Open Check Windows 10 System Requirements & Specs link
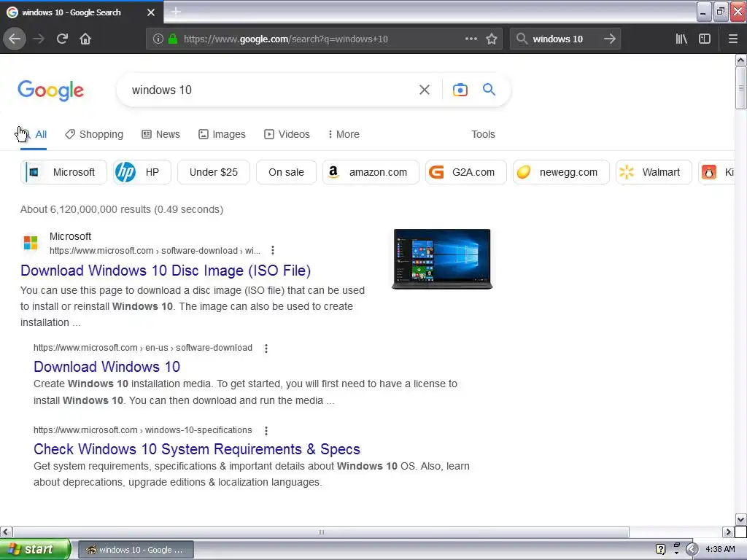The width and height of the screenshot is (747, 560). point(197,449)
